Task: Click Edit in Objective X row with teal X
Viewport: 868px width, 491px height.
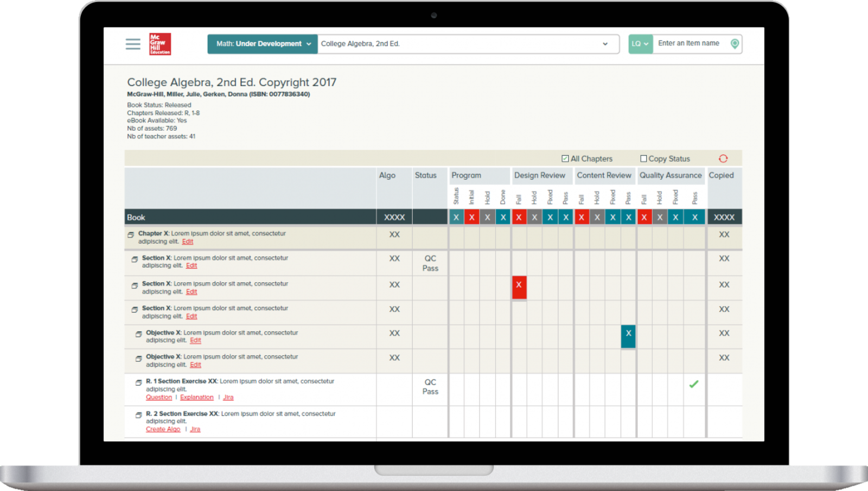Action: (x=195, y=340)
